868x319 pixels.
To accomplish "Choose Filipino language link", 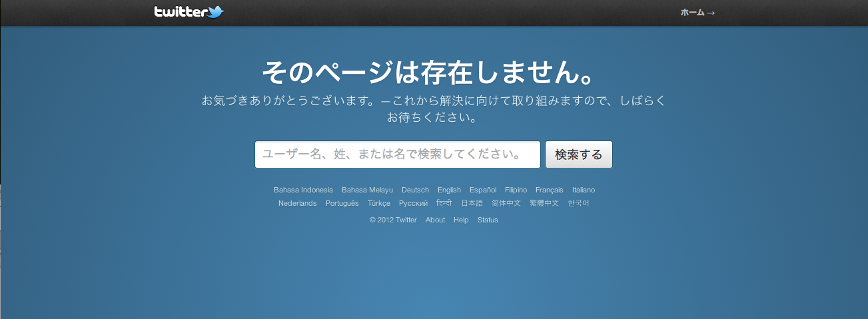I will pos(516,190).
